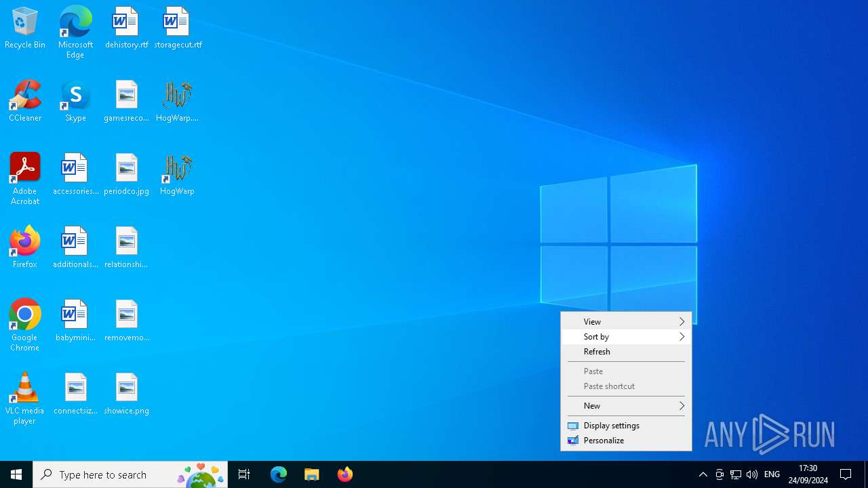Select the accessories... Word document icon
This screenshot has height=488, width=868.
75,175
